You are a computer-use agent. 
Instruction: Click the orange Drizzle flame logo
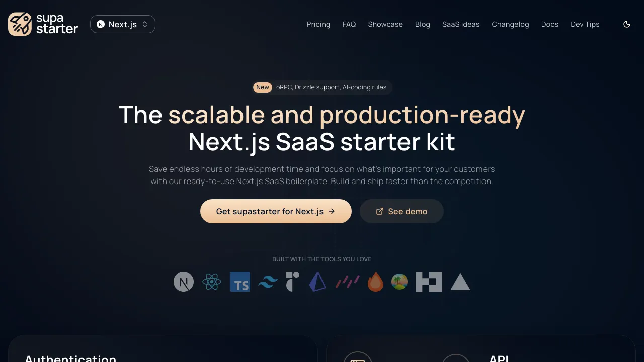pyautogui.click(x=375, y=282)
